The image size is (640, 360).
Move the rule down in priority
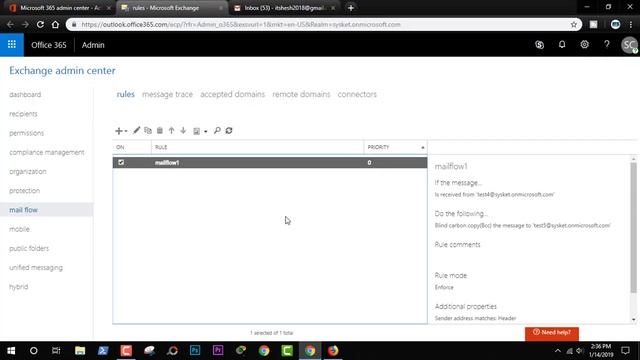[183, 131]
